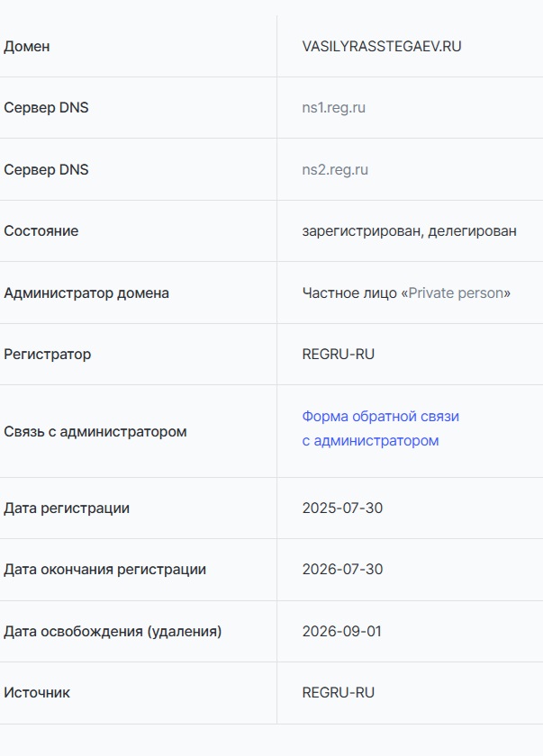Click the "Сервер DNS" label beside ns2.reg.ru
The height and width of the screenshot is (756, 543).
pos(46,170)
